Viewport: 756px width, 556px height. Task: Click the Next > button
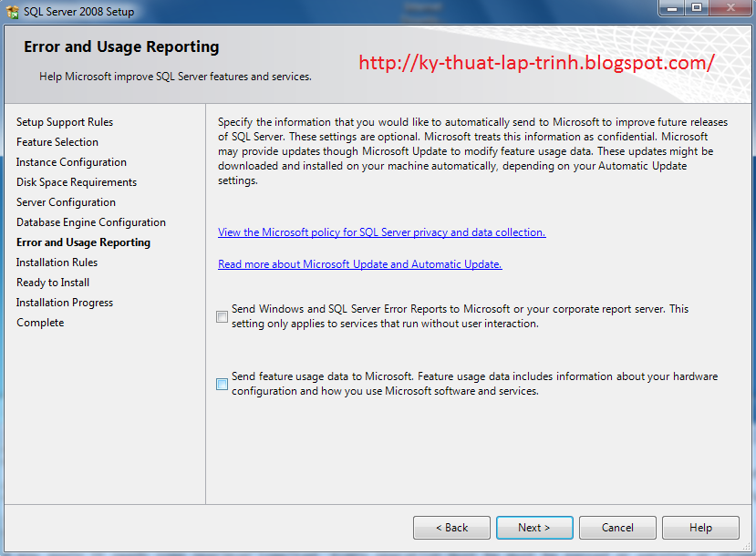point(534,528)
